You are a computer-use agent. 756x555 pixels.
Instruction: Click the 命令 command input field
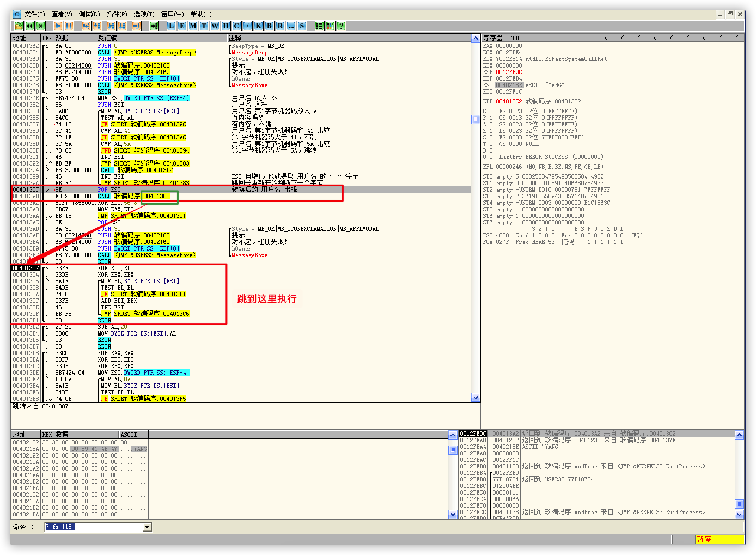(93, 527)
